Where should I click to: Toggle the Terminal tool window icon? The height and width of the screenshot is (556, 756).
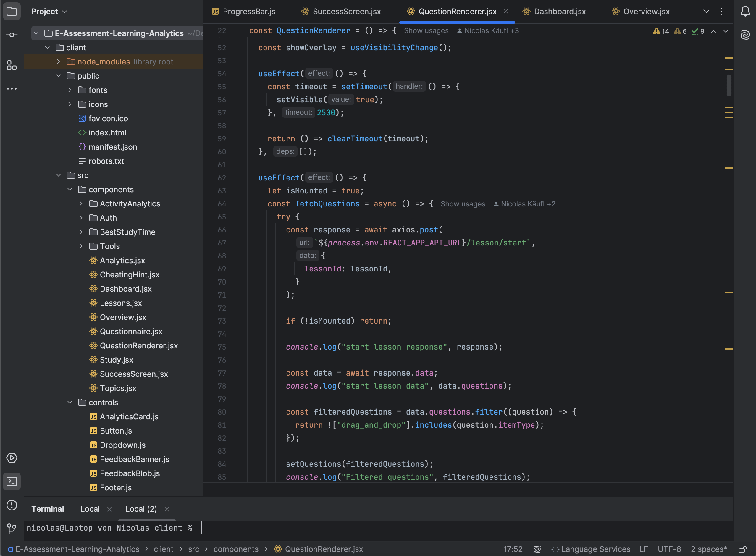tap(12, 481)
